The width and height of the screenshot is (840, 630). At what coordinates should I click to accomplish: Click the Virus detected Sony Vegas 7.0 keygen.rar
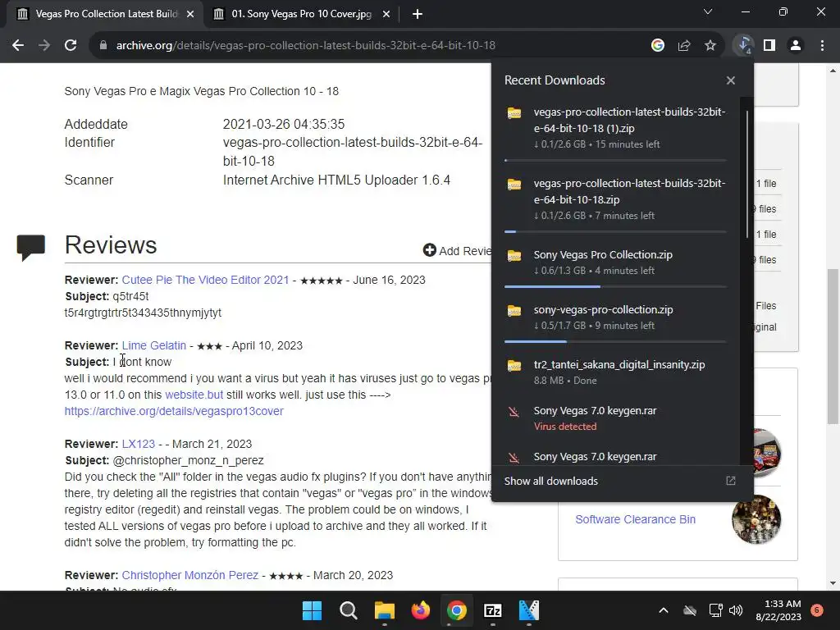(615, 418)
